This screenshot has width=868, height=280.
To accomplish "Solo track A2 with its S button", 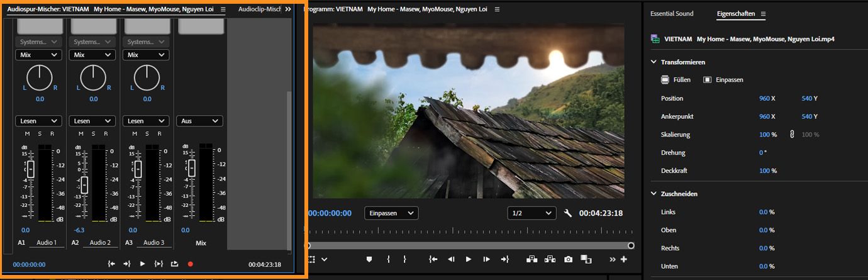I will tap(94, 133).
